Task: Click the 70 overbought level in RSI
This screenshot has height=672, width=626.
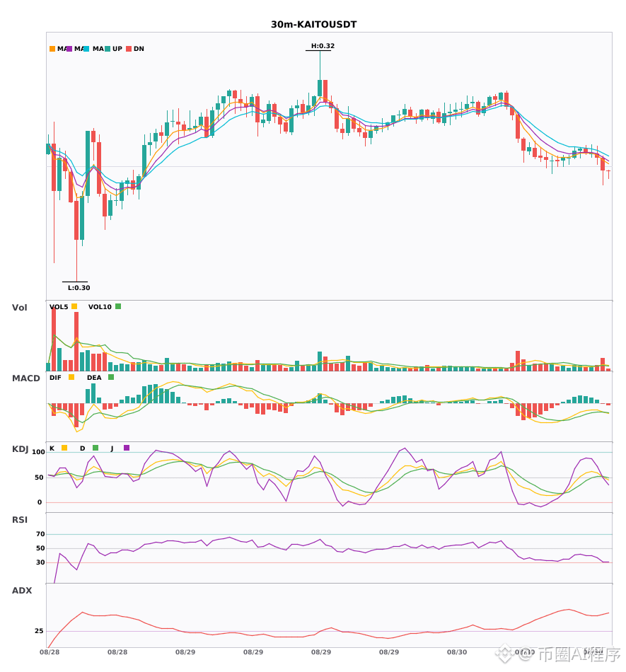Action: [x=40, y=534]
